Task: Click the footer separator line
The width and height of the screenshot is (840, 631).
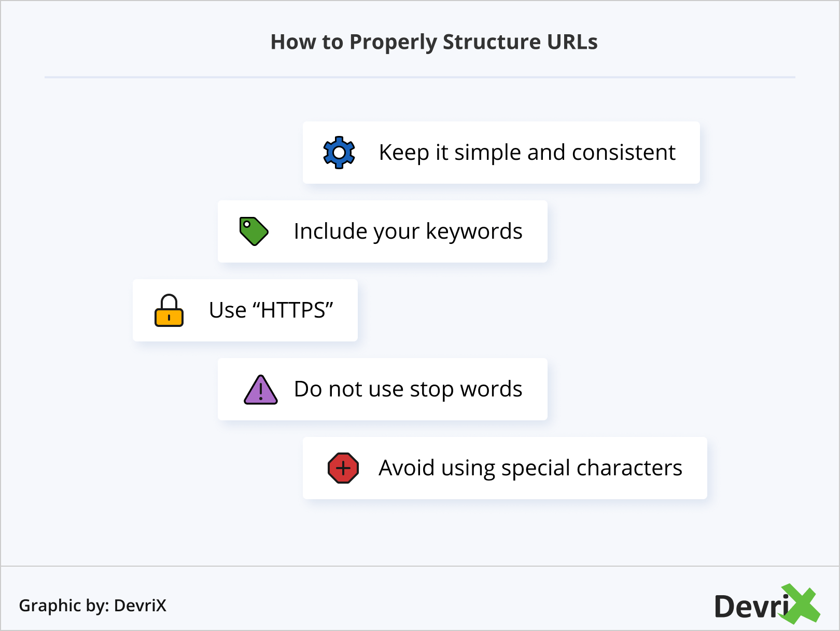Action: click(x=419, y=566)
